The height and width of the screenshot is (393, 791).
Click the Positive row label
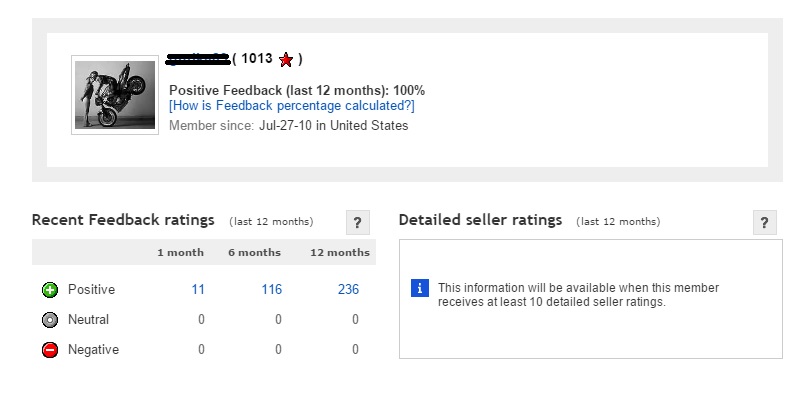coord(91,290)
